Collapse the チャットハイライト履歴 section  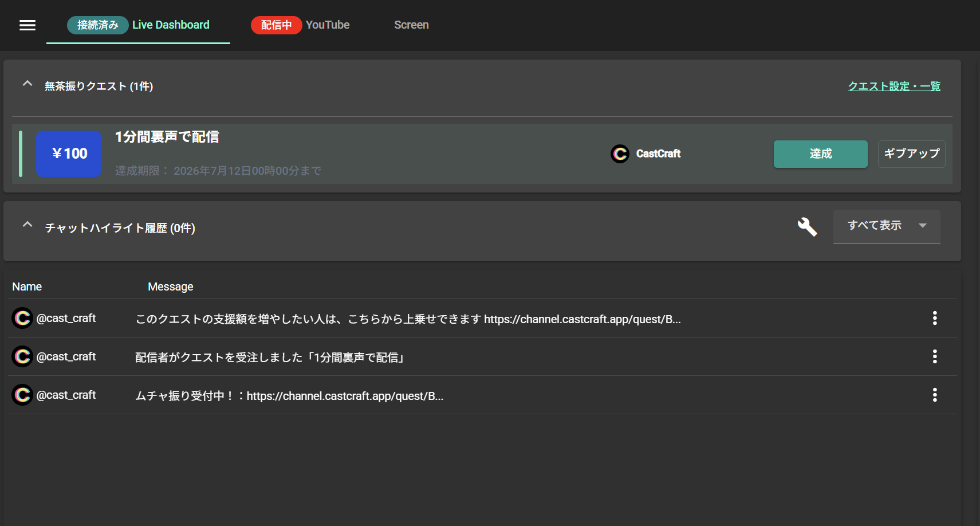[x=27, y=225]
